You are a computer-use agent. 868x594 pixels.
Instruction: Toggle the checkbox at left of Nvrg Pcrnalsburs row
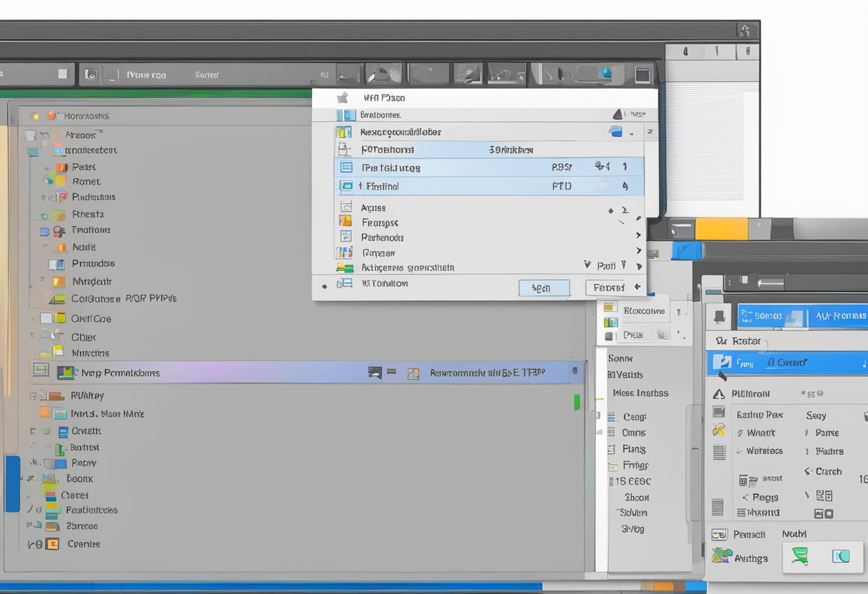(41, 371)
